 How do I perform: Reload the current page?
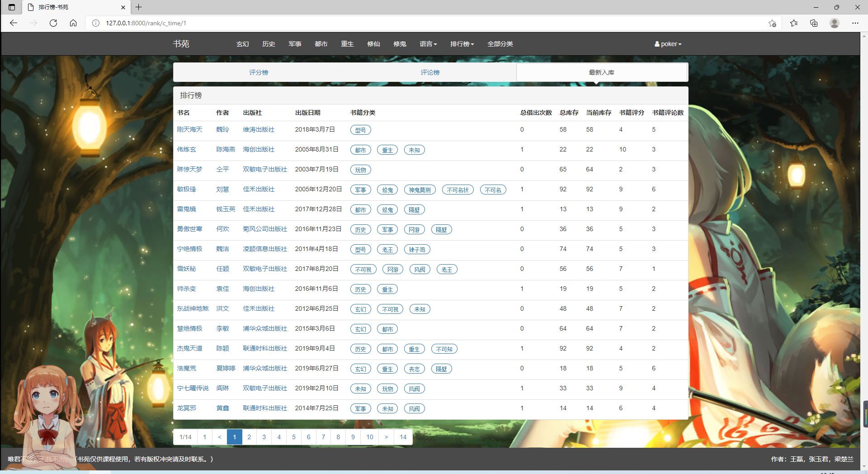53,23
